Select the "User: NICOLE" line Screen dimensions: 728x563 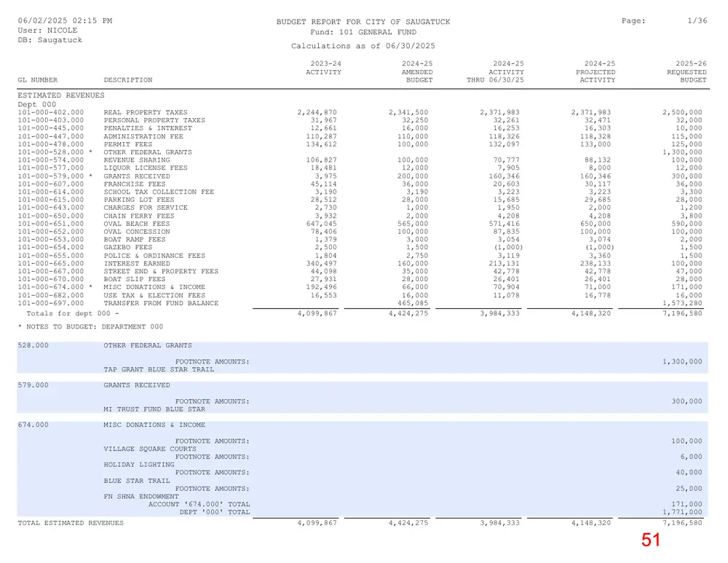[x=47, y=30]
